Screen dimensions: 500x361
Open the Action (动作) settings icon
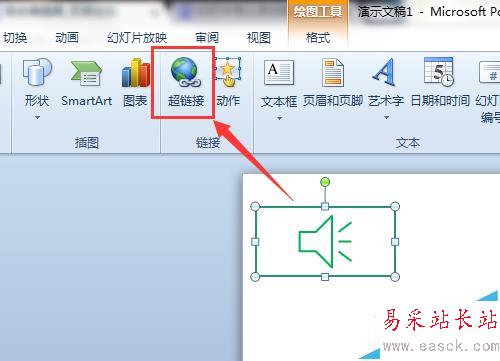point(228,72)
